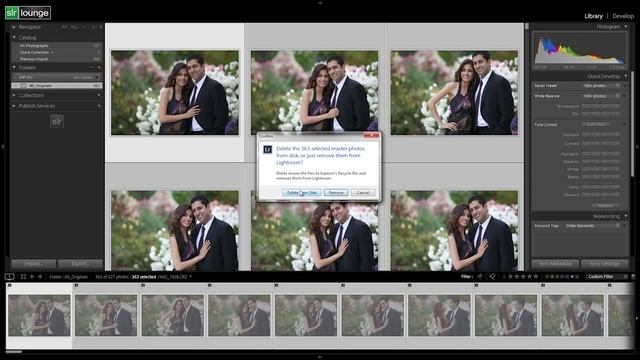Click the minus icon on Folders panel
The width and height of the screenshot is (640, 360).
tap(91, 67)
